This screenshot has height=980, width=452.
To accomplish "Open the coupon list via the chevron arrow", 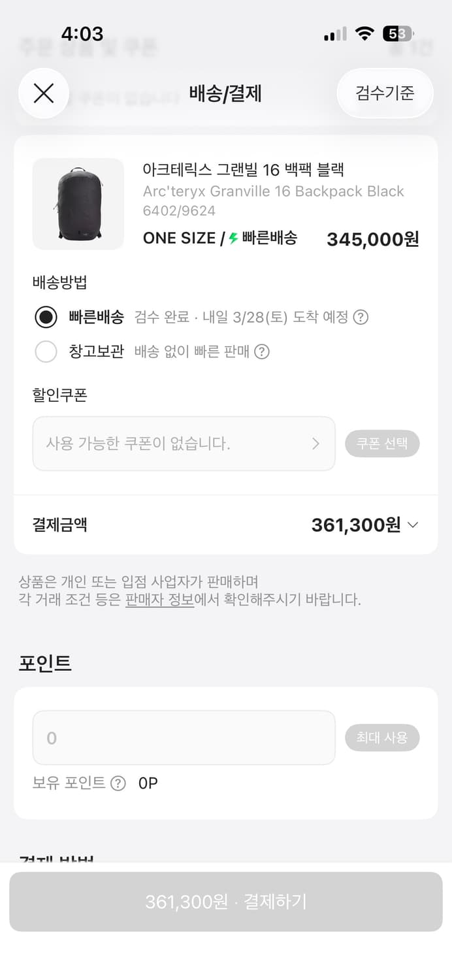I will (x=315, y=444).
